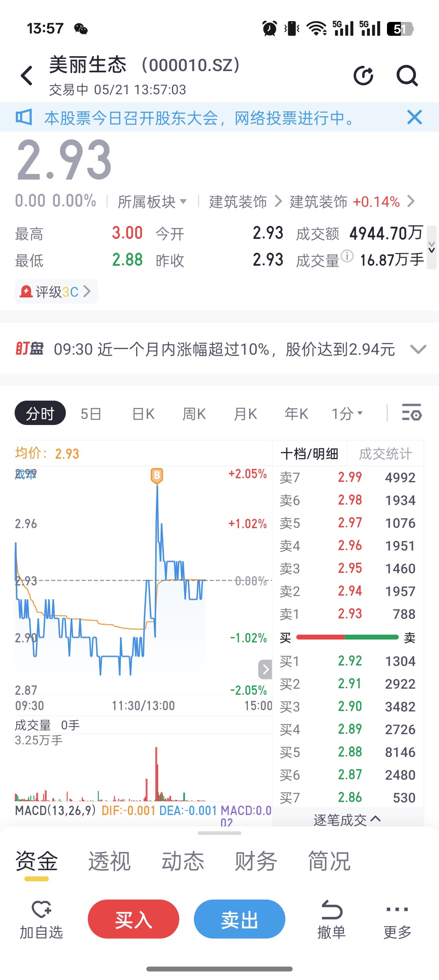
Task: Open the 财务 tab
Action: click(256, 861)
